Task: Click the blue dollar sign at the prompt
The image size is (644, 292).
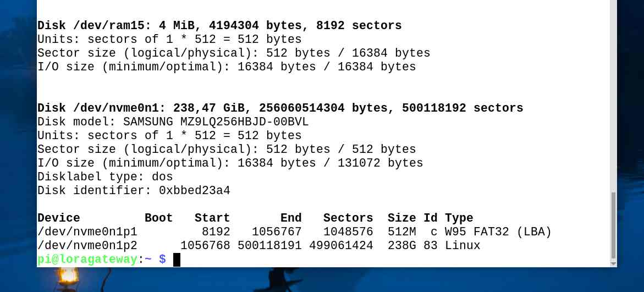Action: (163, 259)
